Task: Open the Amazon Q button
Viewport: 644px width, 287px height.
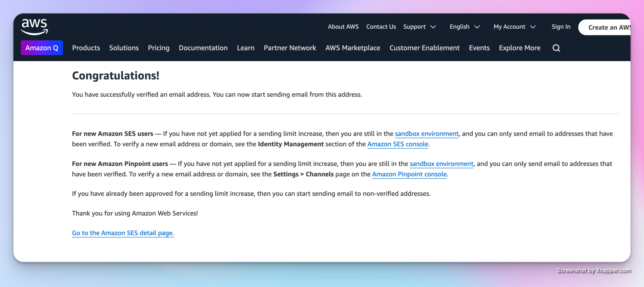Action: click(x=42, y=48)
